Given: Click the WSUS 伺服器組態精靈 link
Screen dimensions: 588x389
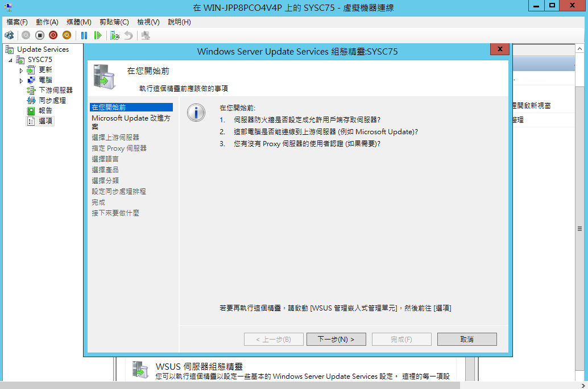Looking at the screenshot, I should pos(199,366).
